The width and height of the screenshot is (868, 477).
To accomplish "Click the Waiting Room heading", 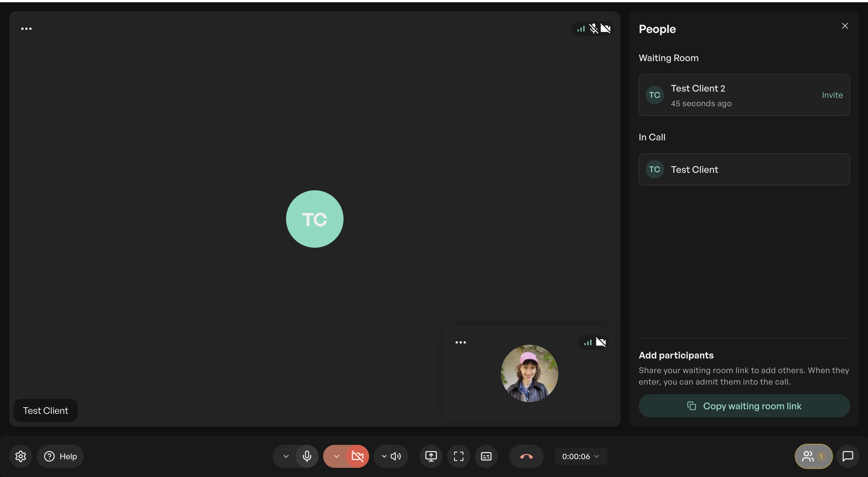I will click(669, 58).
